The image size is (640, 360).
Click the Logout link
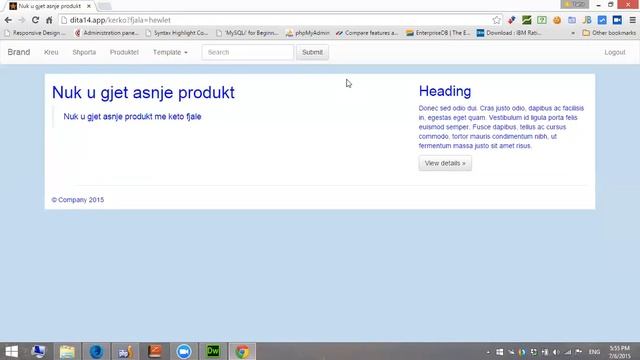pyautogui.click(x=615, y=52)
